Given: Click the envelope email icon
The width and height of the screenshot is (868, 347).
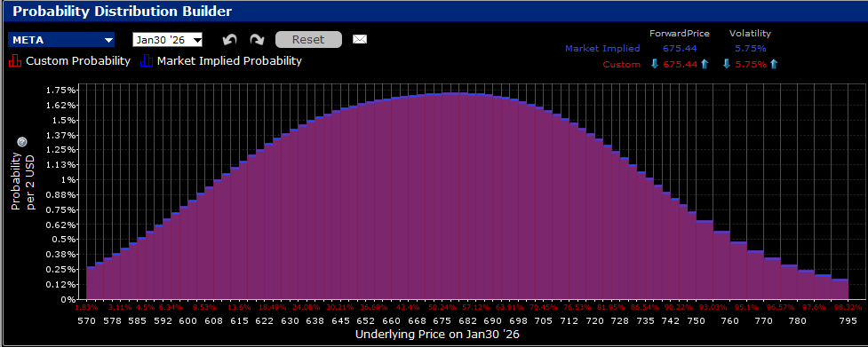Looking at the screenshot, I should [360, 40].
